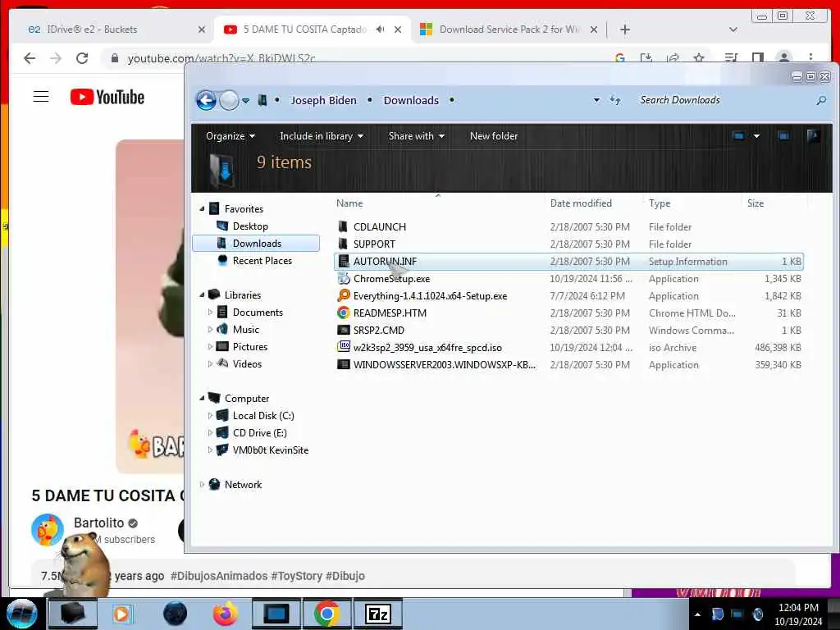This screenshot has width=840, height=630.
Task: Refresh the Downloads folder view
Action: point(615,100)
